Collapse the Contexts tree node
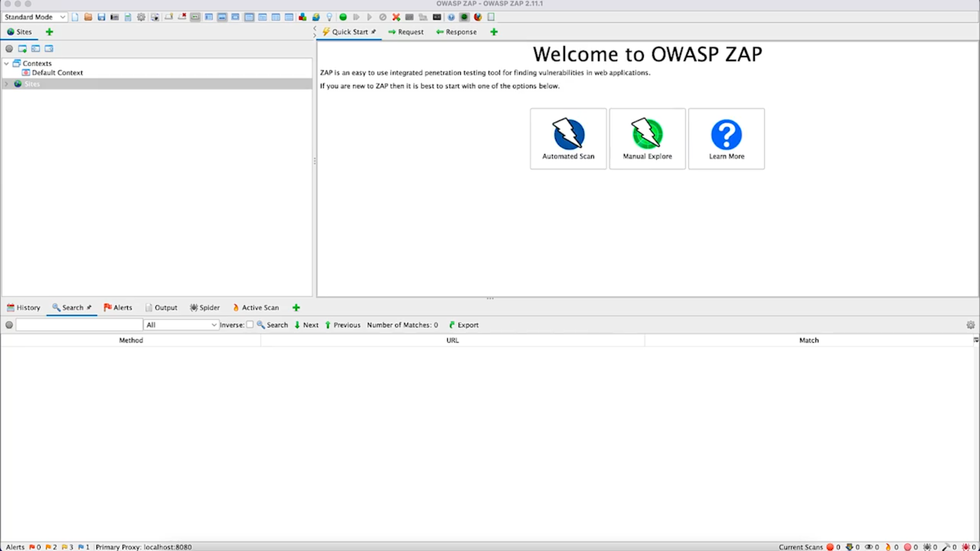 point(7,64)
